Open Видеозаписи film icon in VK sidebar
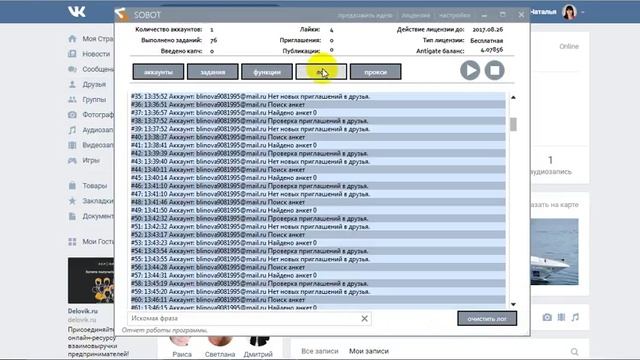The height and width of the screenshot is (360, 640). [72, 145]
